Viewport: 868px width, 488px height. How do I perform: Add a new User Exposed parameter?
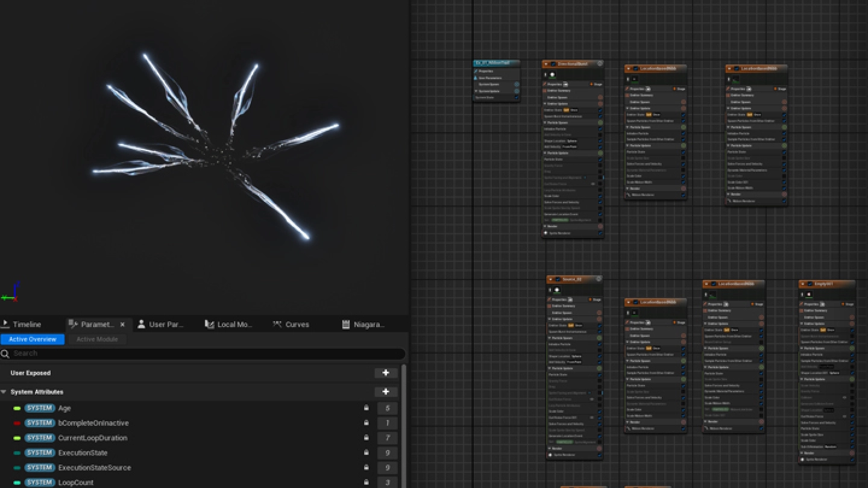386,373
